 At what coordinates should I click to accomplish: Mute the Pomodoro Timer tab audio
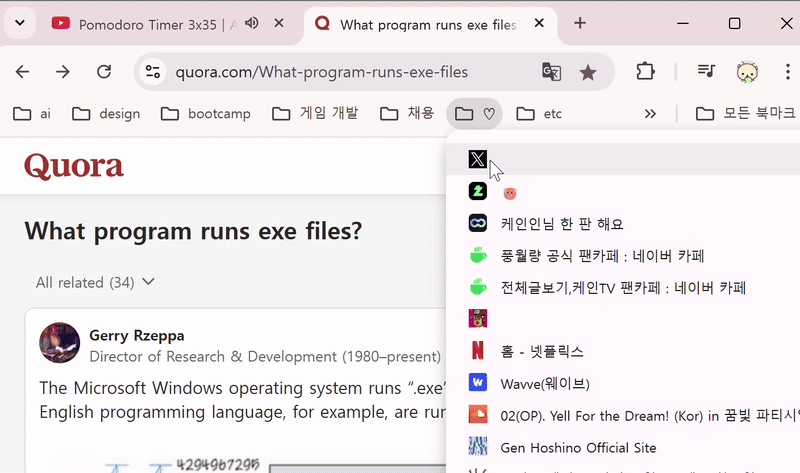click(x=252, y=23)
